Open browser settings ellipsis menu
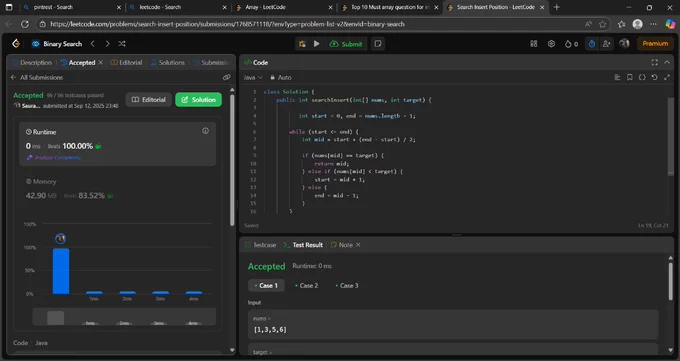Viewport: 680px width, 361px height. click(654, 24)
